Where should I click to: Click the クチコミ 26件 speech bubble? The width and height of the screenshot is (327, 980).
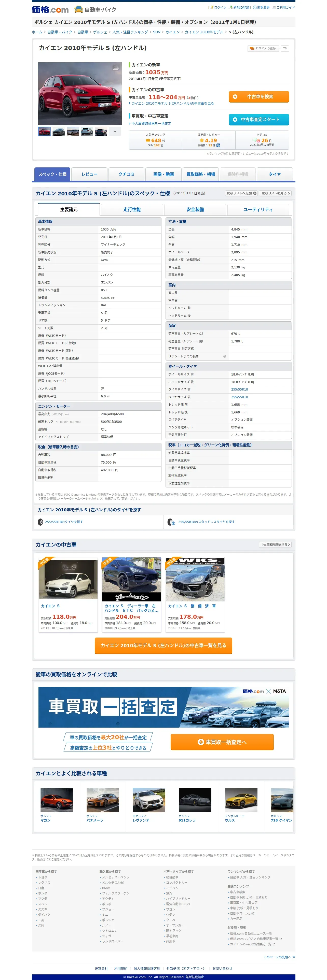(x=262, y=140)
